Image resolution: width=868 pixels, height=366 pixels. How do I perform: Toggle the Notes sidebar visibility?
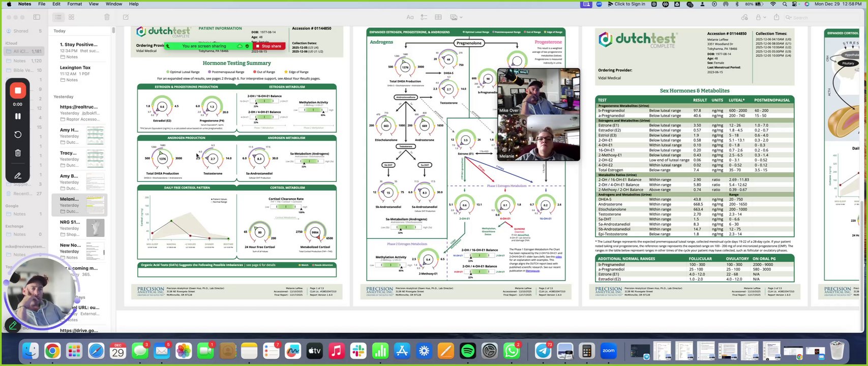point(37,17)
